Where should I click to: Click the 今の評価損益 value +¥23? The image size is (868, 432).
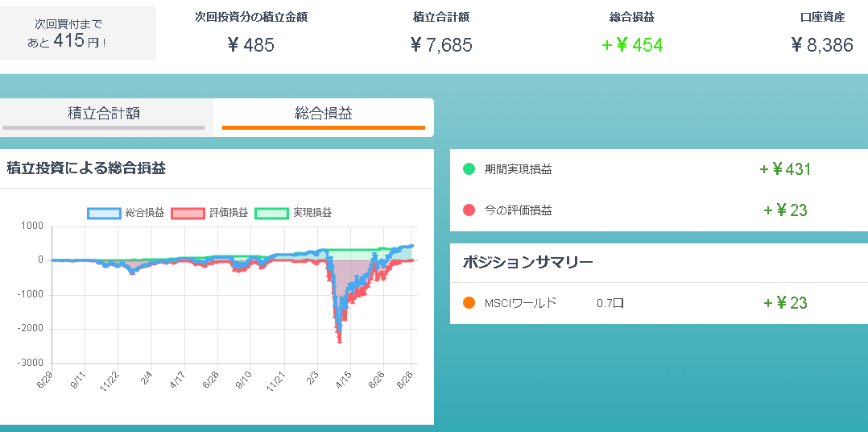785,210
